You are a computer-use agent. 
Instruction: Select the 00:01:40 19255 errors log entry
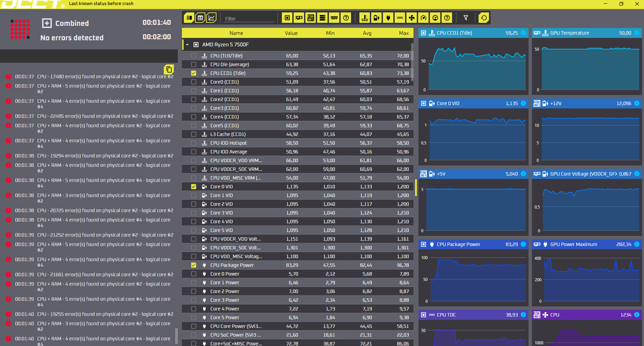(x=90, y=314)
